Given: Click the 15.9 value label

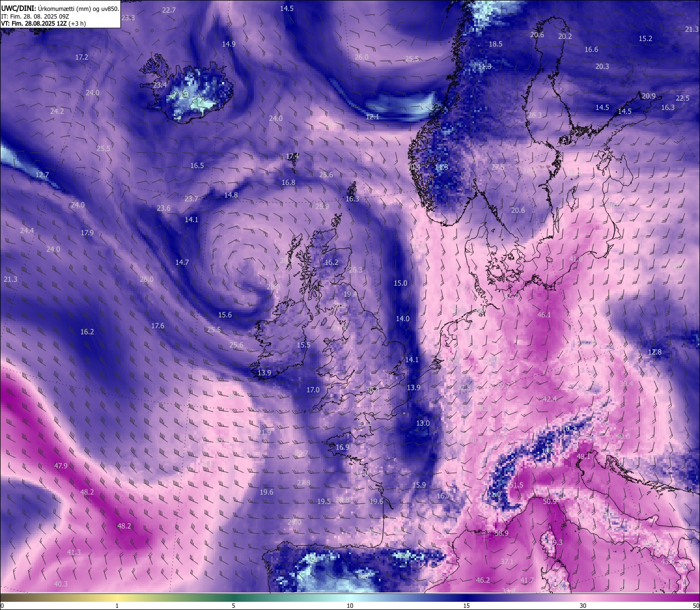Looking at the screenshot, I should click(419, 485).
